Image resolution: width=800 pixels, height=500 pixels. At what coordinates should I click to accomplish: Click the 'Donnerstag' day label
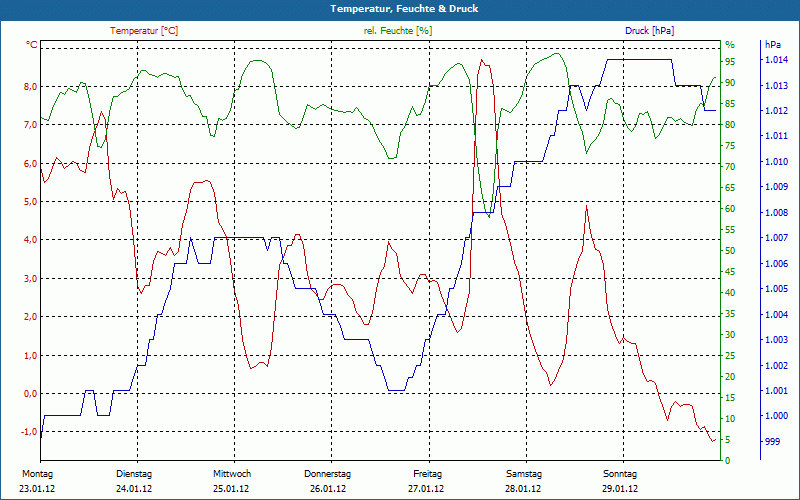click(x=328, y=474)
